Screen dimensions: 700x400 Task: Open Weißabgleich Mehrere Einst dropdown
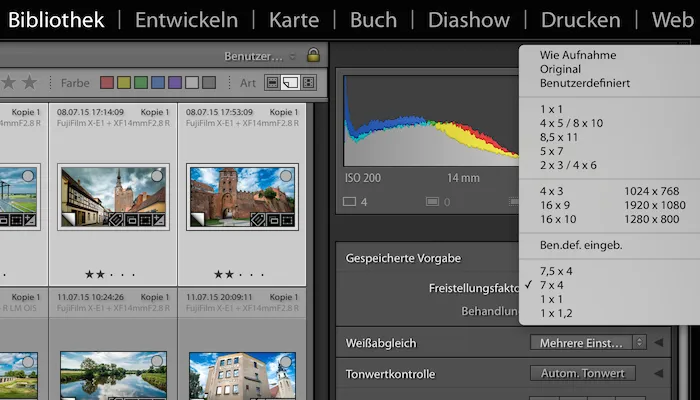point(588,343)
